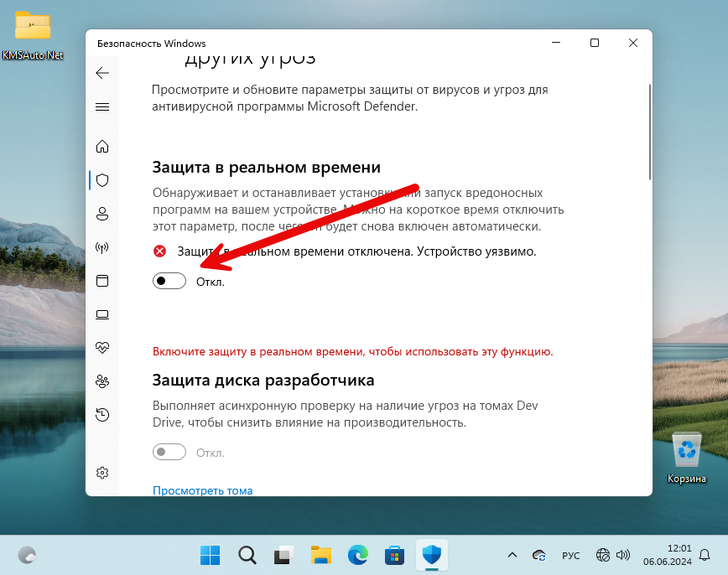Image resolution: width=728 pixels, height=575 pixels.
Task: Click the OneDrive sync tray icon
Action: click(539, 555)
